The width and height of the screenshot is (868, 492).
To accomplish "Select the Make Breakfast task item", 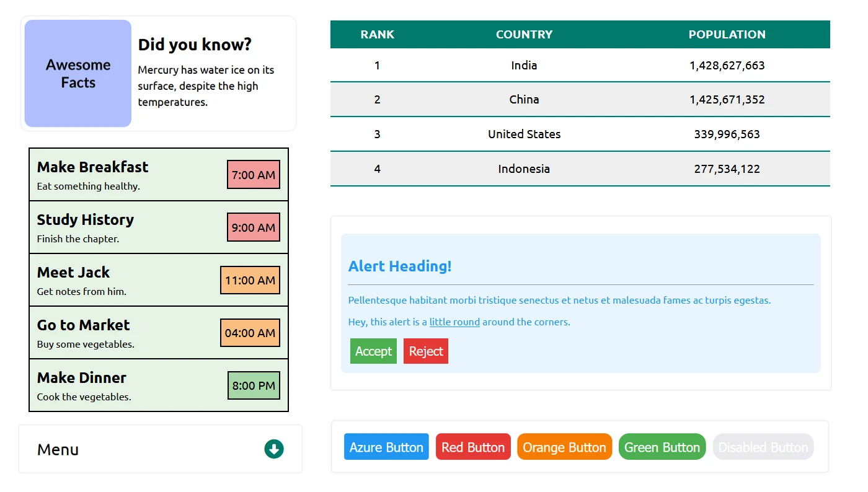I will coord(93,167).
